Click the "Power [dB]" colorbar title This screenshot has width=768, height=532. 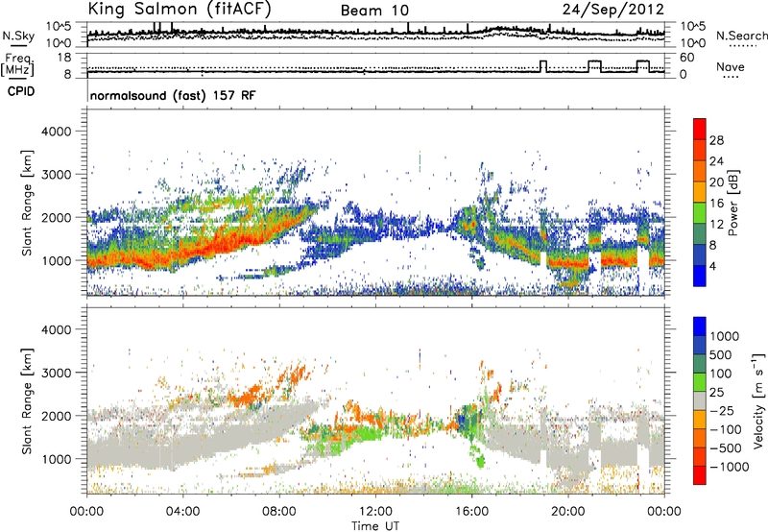pyautogui.click(x=732, y=203)
